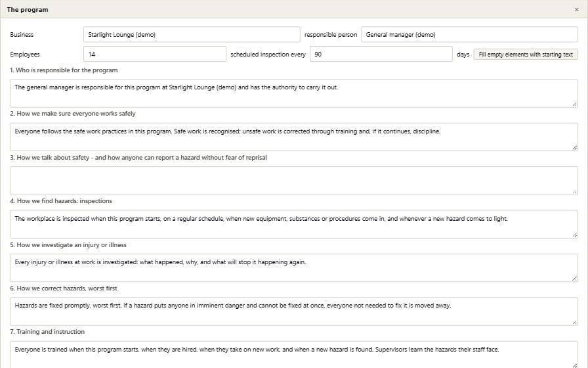The width and height of the screenshot is (588, 368).
Task: Click Fill empty elements with starting text
Action: coord(526,55)
